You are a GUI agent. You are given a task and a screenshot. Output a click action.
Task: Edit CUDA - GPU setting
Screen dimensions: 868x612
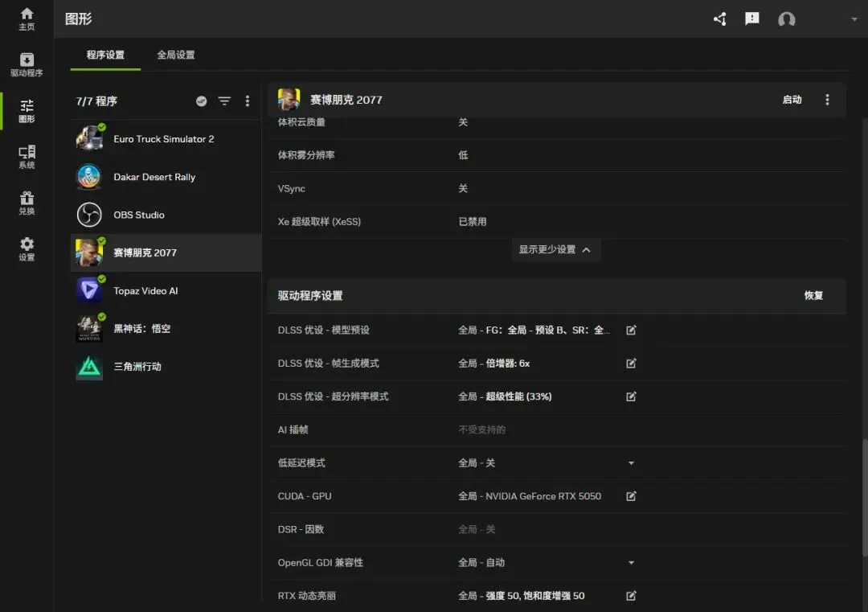[x=631, y=496]
